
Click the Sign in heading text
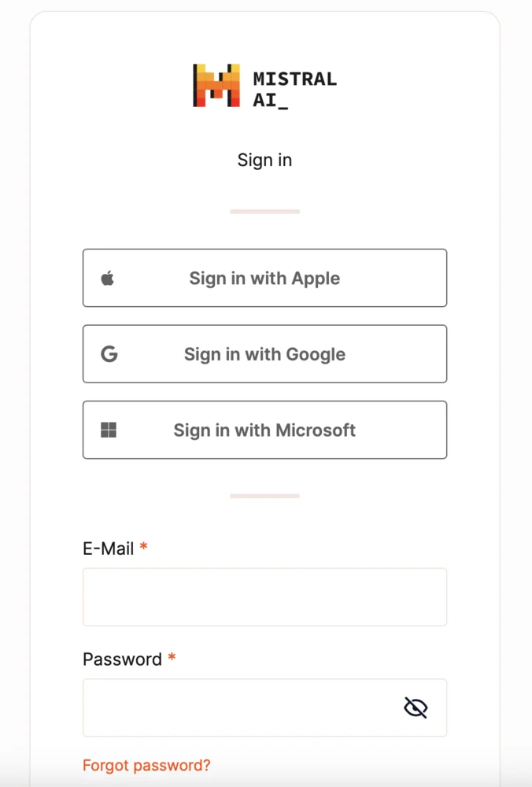pos(264,160)
